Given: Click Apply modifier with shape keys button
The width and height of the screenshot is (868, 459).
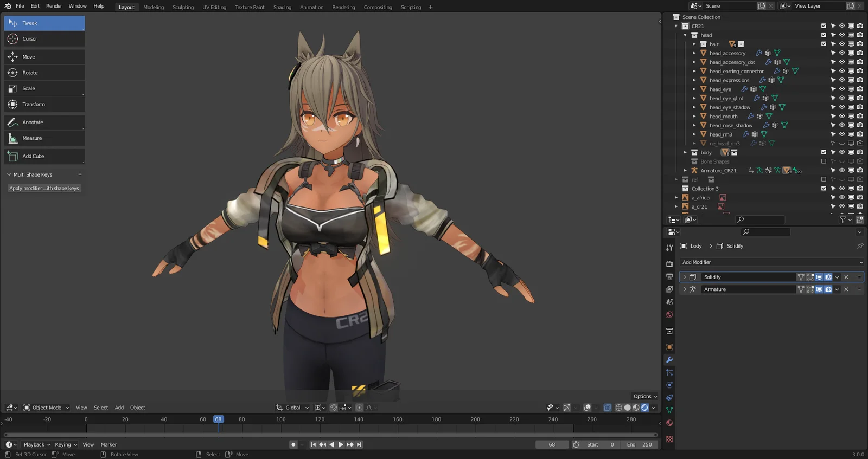Looking at the screenshot, I should point(44,189).
